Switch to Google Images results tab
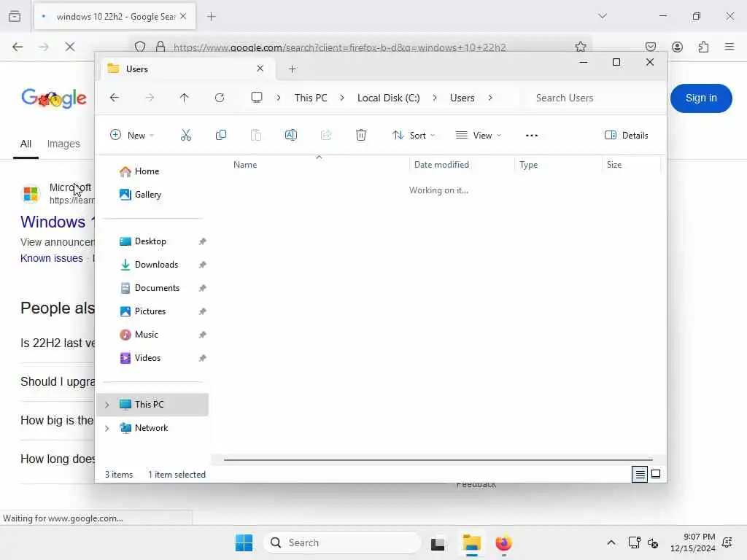 coord(63,144)
